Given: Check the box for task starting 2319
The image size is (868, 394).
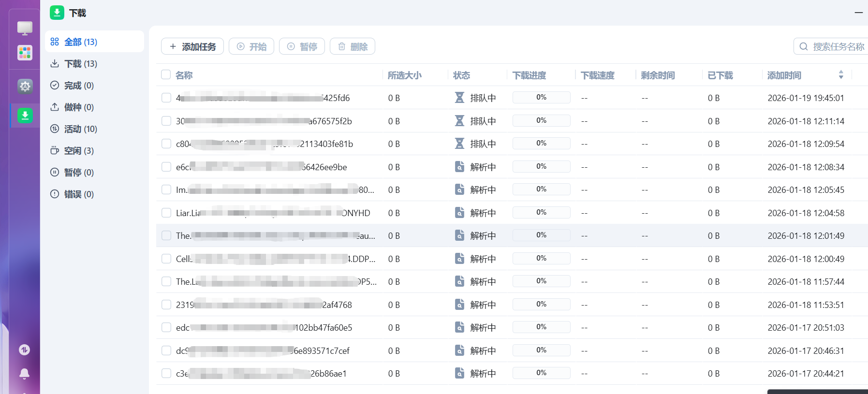Looking at the screenshot, I should [166, 305].
